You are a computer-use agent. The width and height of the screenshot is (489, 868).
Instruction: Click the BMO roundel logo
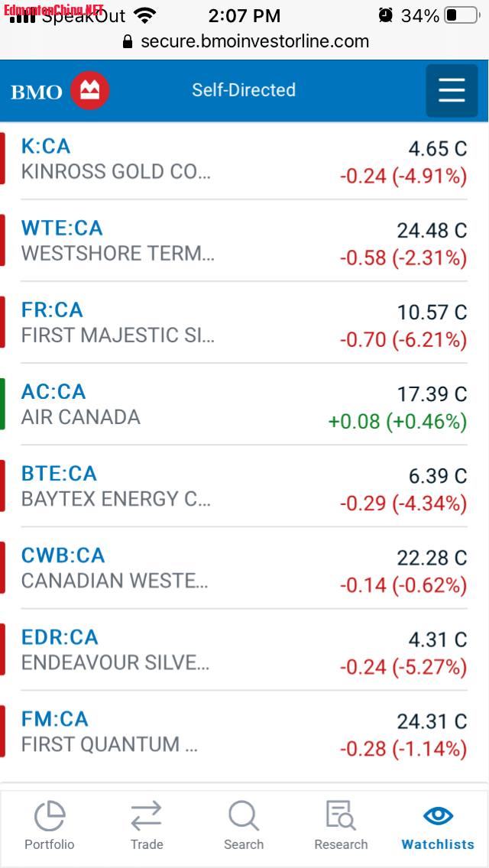[90, 91]
